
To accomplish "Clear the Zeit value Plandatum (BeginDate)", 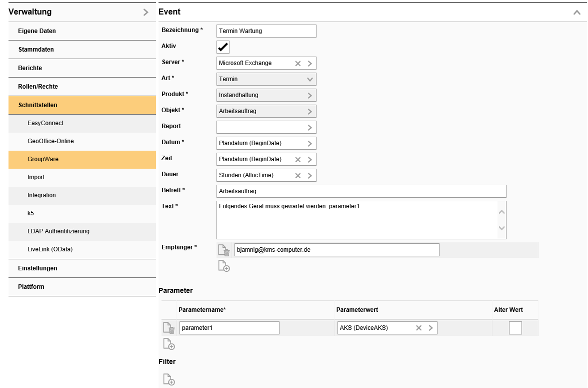I will pyautogui.click(x=297, y=159).
